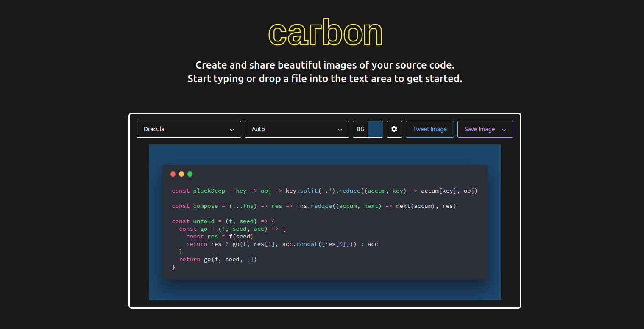644x329 pixels.
Task: Click the 'const unfold' code line
Action: tap(223, 221)
